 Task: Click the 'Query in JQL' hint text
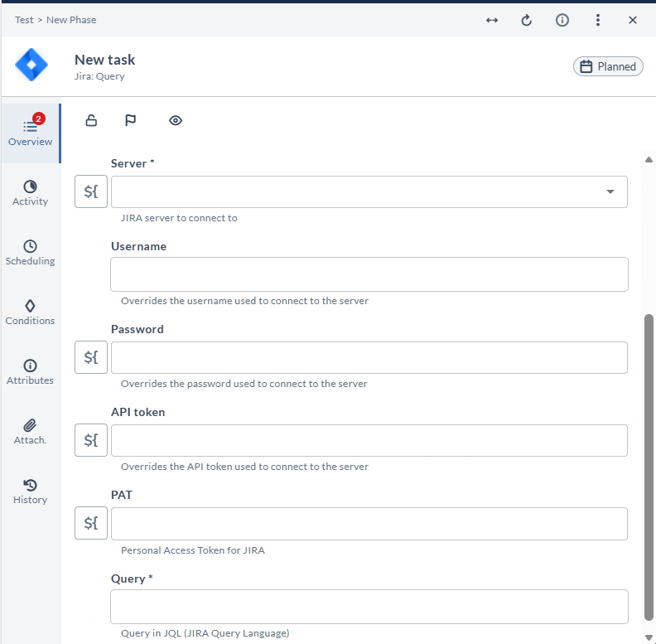[x=205, y=633]
